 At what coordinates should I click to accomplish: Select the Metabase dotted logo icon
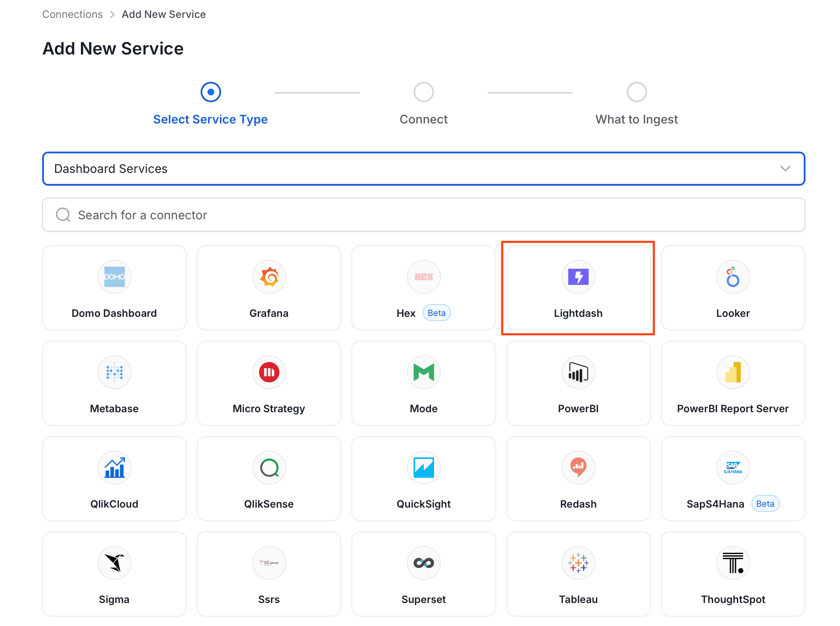click(114, 372)
